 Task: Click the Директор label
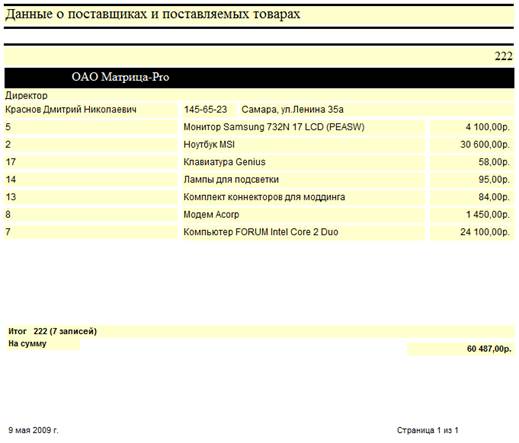point(26,95)
